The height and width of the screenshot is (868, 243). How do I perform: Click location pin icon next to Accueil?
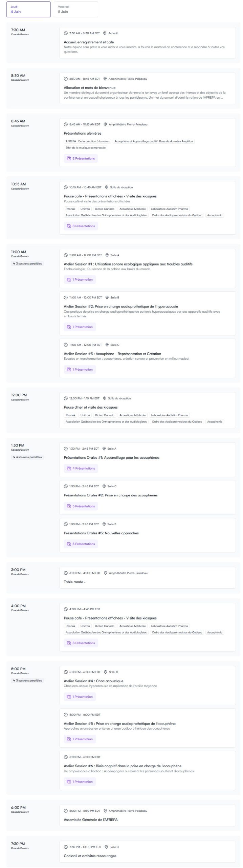coord(105,33)
